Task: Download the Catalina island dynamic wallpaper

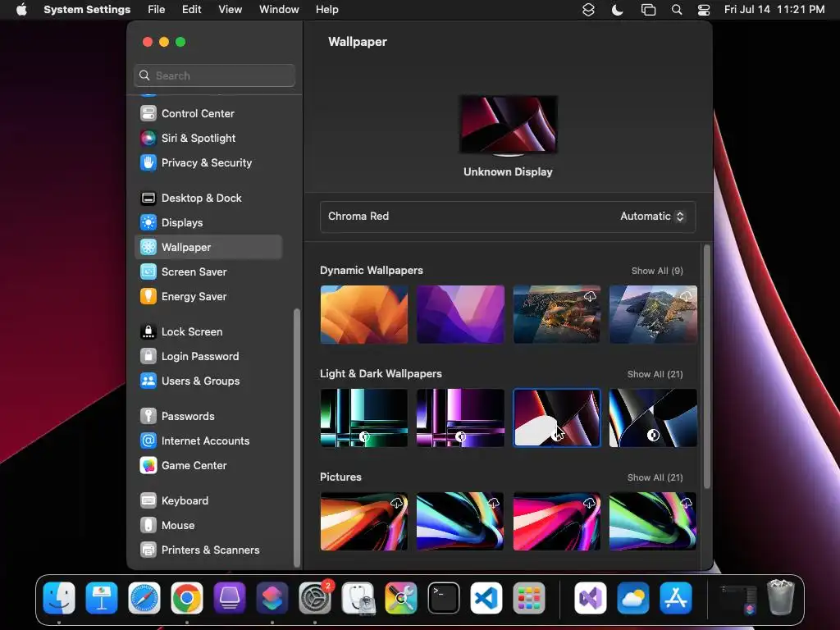Action: pos(653,314)
